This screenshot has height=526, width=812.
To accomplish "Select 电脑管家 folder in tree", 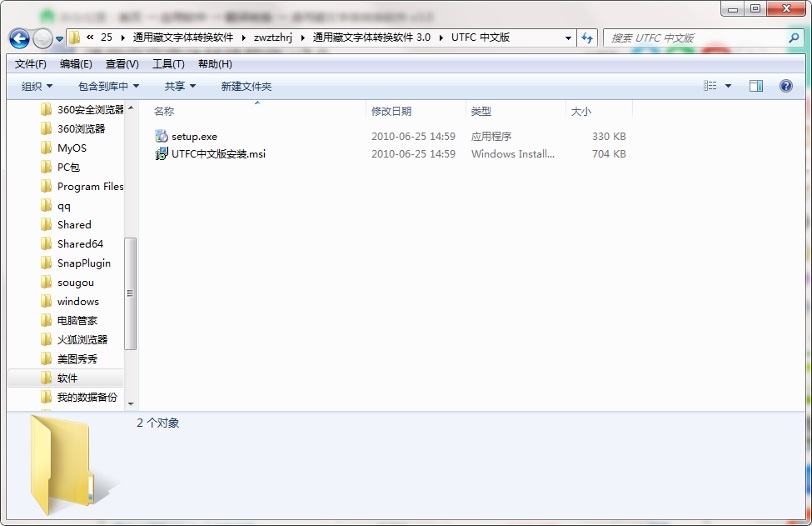I will pos(77,320).
